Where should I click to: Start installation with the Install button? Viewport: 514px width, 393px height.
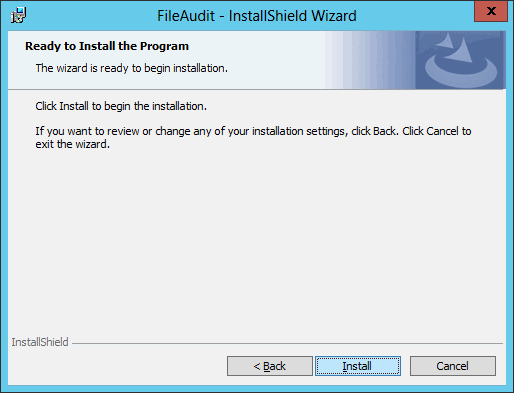click(x=358, y=366)
